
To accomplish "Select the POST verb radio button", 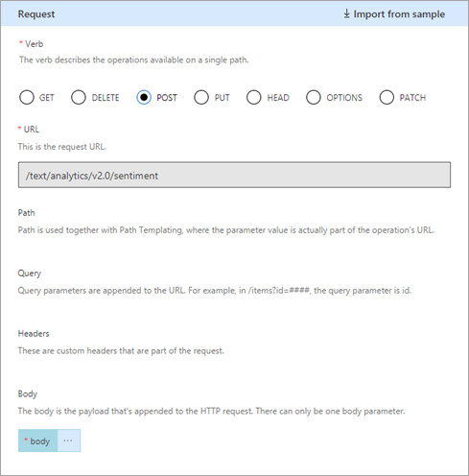I will click(144, 97).
